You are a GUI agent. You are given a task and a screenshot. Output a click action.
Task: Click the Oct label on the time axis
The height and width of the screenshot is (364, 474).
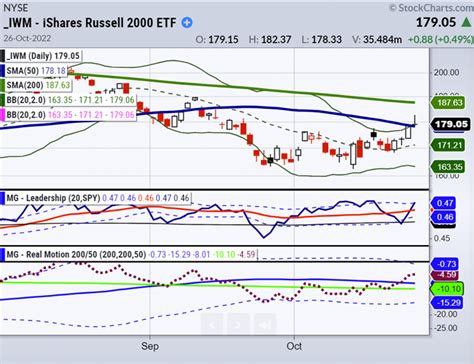(x=294, y=346)
